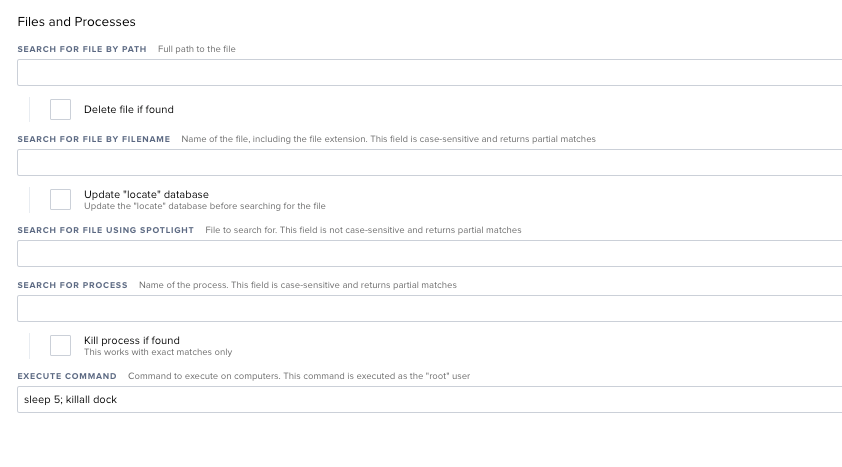The width and height of the screenshot is (842, 467).
Task: Click the Update "locate" database label text
Action: pyautogui.click(x=146, y=194)
